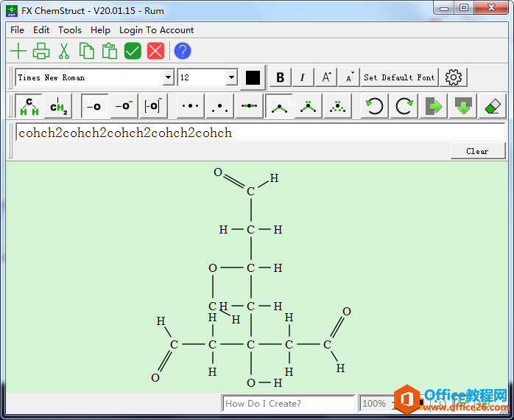Select the angled bond with multiple dots icon

[338, 106]
